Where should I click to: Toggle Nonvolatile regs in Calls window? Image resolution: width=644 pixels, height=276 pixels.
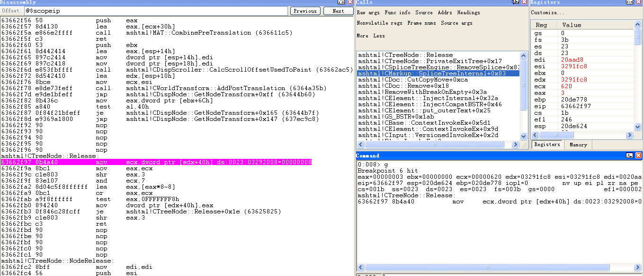tap(379, 23)
